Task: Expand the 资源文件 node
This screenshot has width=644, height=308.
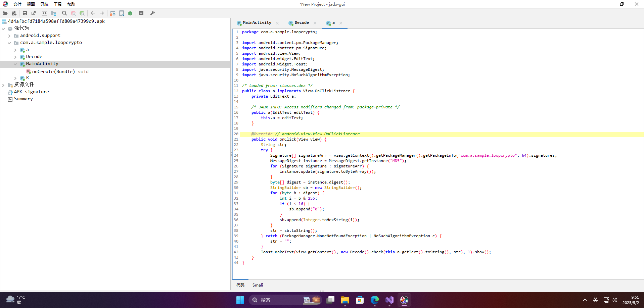Action: (3, 85)
